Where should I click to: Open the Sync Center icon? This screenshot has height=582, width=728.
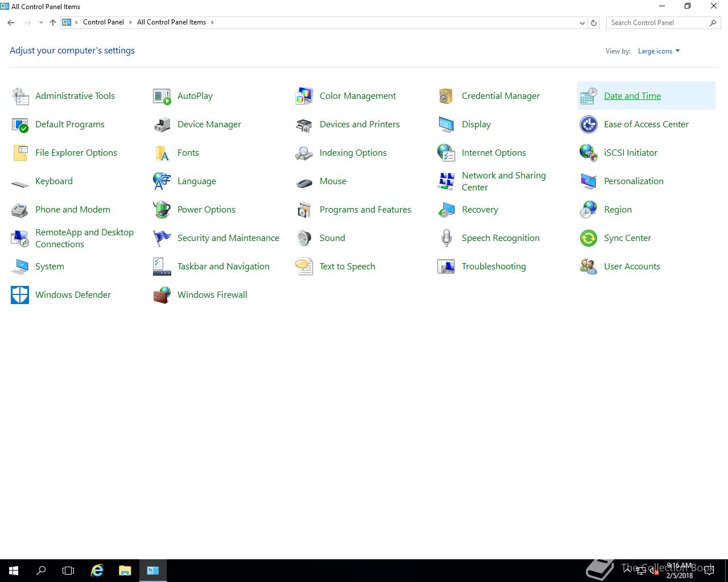pos(589,238)
